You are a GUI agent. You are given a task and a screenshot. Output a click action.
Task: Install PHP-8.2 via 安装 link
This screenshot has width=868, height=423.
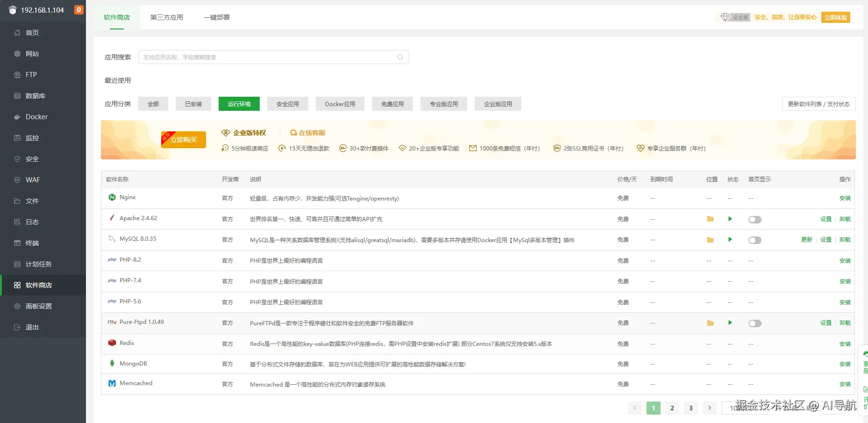845,261
